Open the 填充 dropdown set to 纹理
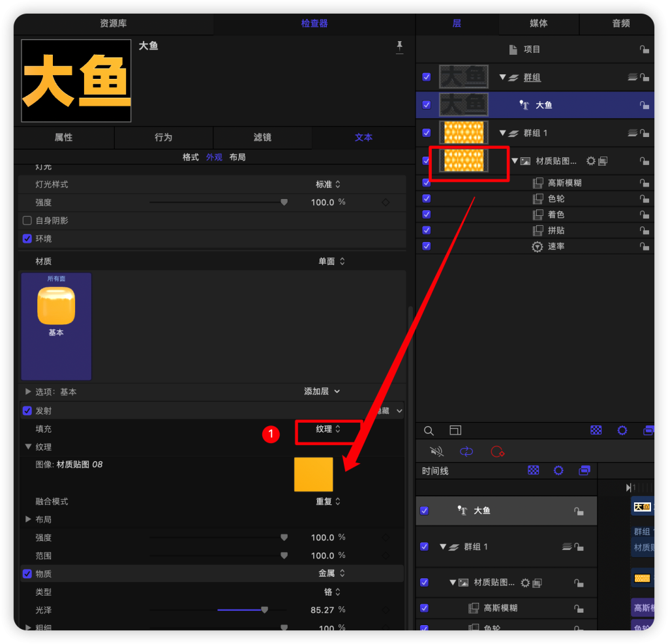 pos(328,429)
